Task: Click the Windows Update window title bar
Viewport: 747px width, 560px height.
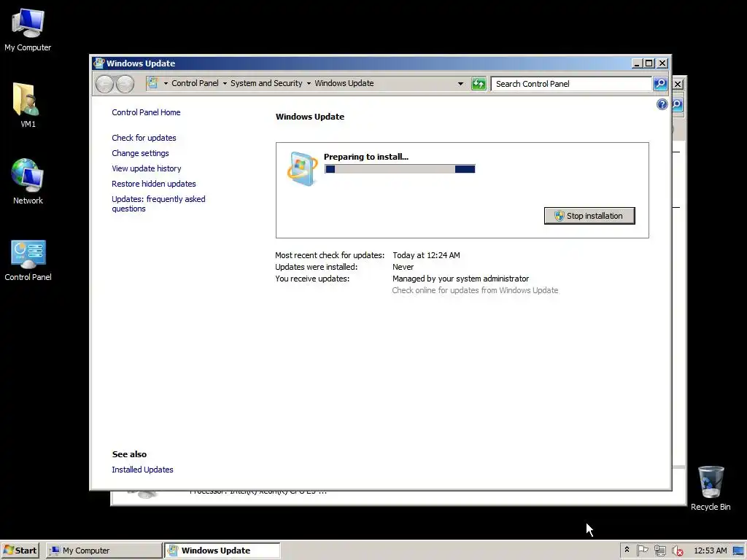Action: tap(362, 63)
